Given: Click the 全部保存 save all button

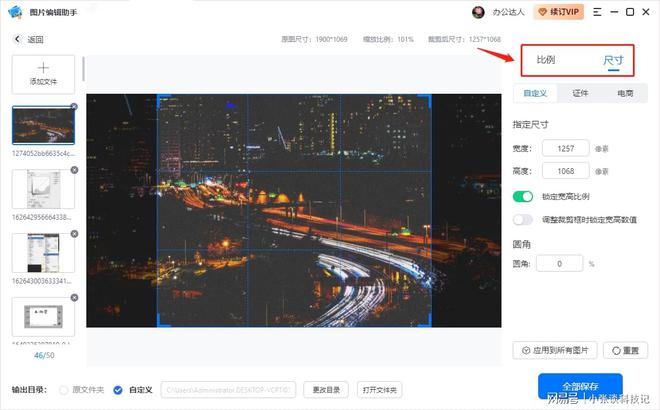Looking at the screenshot, I should 580,386.
